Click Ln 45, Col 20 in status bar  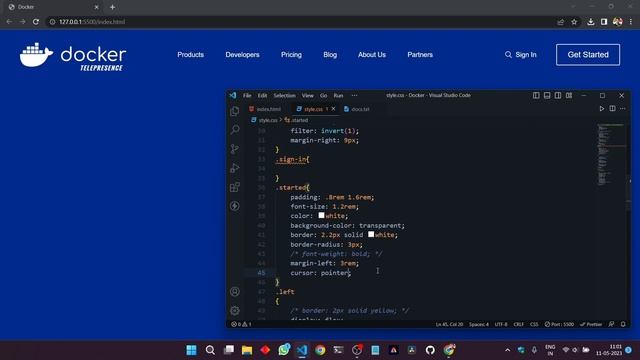click(x=449, y=324)
